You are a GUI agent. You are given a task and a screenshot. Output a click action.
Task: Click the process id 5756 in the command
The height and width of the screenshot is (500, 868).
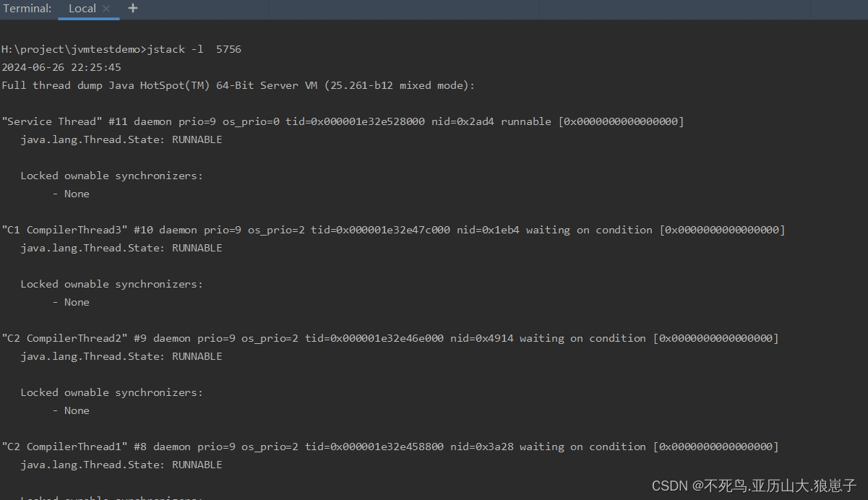(x=228, y=49)
